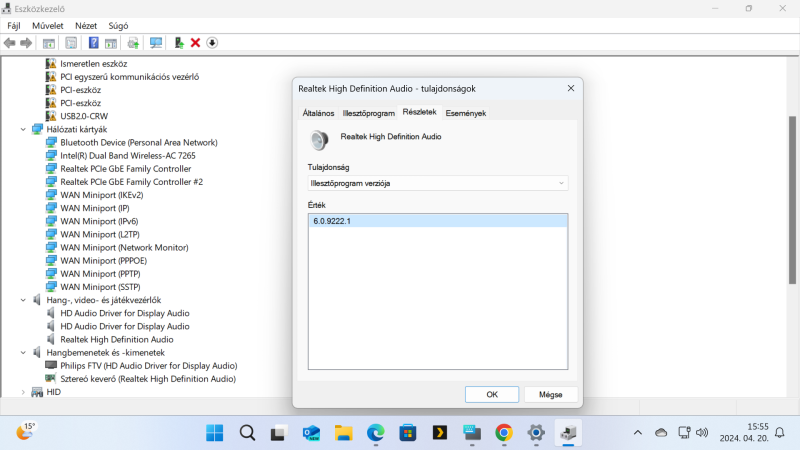800x450 pixels.
Task: Switch to the Általános tab
Action: click(318, 113)
